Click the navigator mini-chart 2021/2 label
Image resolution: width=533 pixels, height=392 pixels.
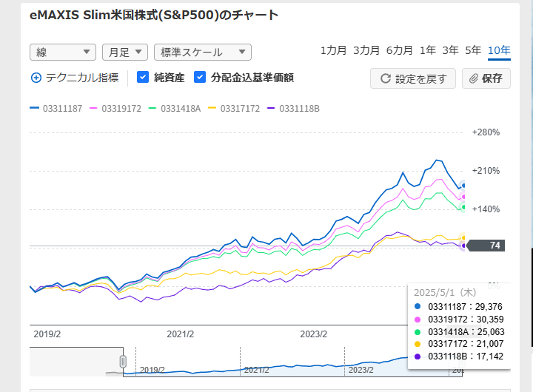pos(257,370)
